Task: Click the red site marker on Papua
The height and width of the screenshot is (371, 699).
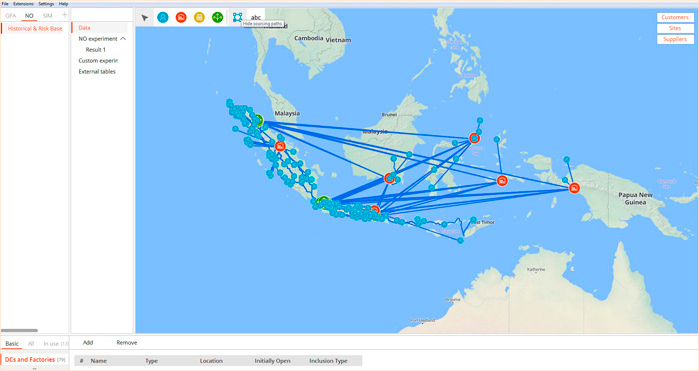Action: (574, 188)
